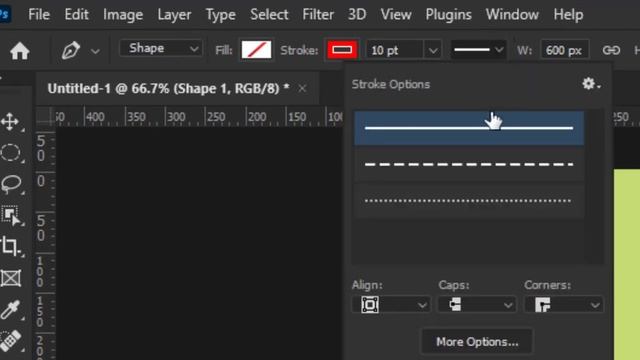Select the Spot Healing Brush tool

[x=10, y=341]
